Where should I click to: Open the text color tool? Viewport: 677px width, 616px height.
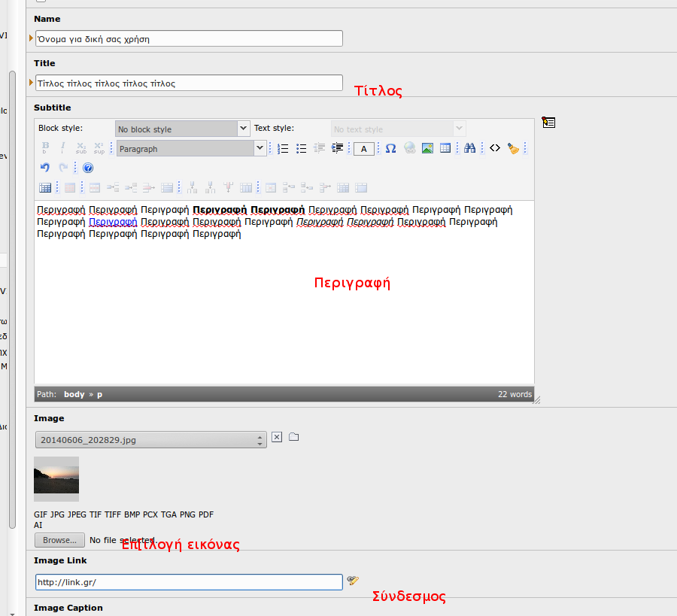364,149
